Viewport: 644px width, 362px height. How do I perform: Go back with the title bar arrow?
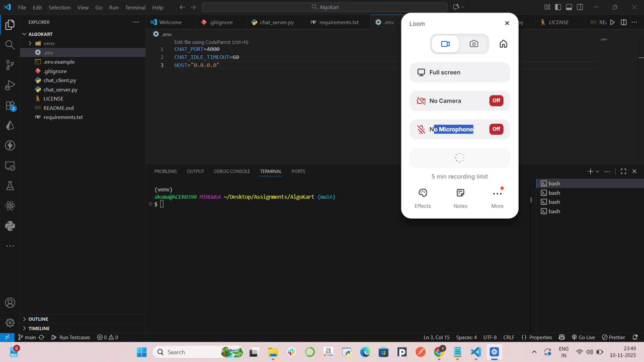pos(182,7)
